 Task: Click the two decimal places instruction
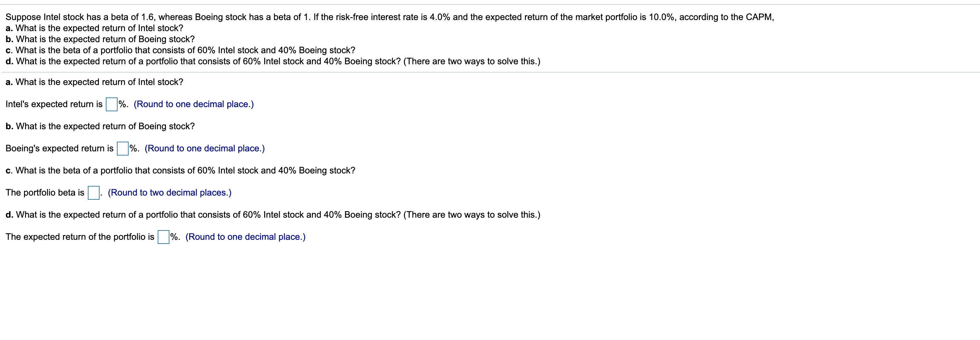(x=170, y=192)
